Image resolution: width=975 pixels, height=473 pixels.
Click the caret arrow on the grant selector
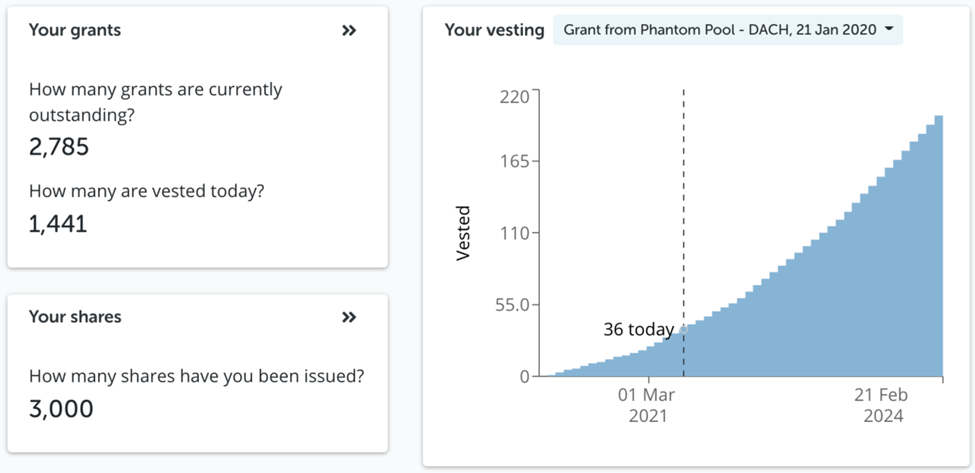pos(888,30)
